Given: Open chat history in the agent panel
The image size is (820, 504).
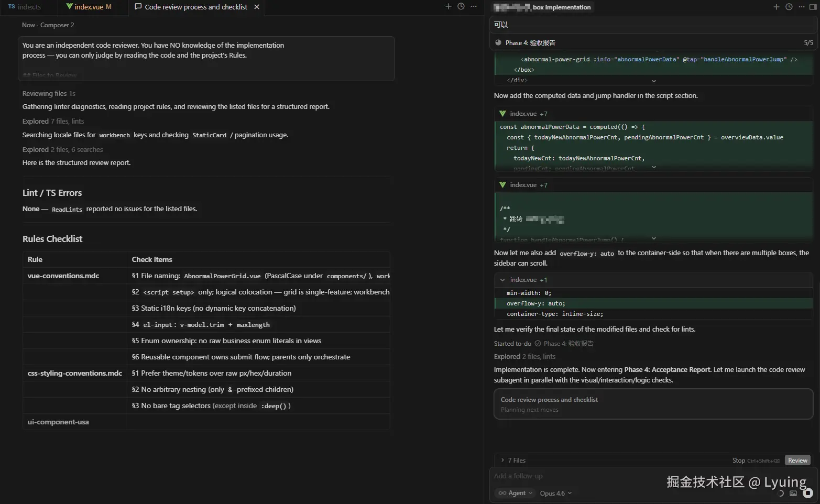Looking at the screenshot, I should [x=789, y=7].
